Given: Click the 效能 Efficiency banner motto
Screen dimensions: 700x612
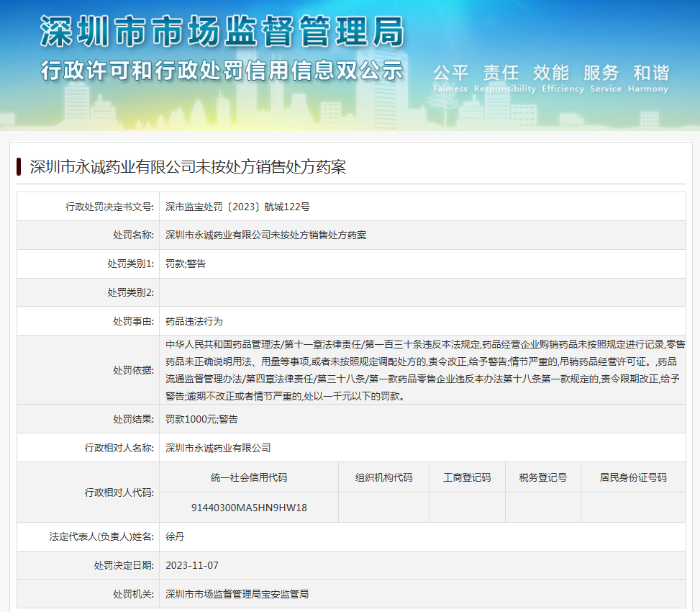Looking at the screenshot, I should (563, 78).
